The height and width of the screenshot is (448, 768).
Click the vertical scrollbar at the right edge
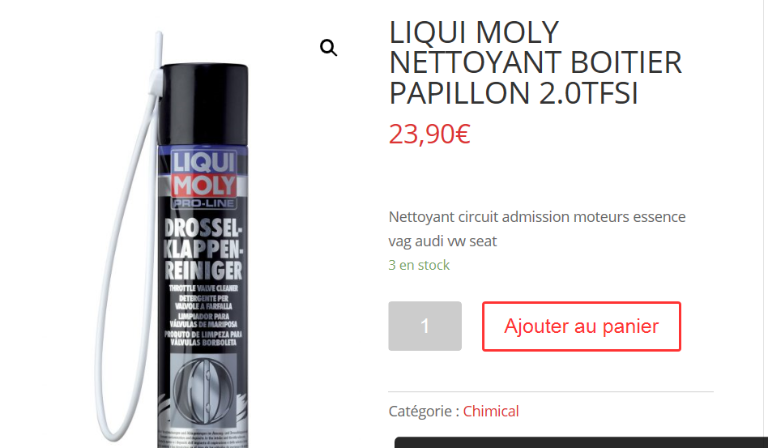click(765, 224)
